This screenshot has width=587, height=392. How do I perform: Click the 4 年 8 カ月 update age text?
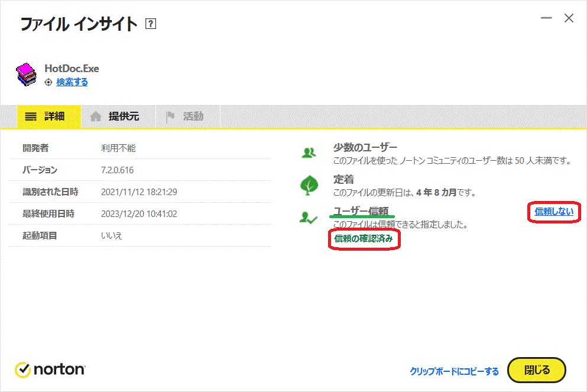[436, 192]
